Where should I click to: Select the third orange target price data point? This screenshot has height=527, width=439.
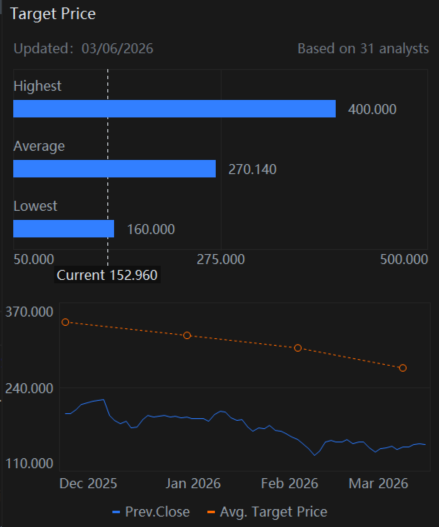click(298, 348)
